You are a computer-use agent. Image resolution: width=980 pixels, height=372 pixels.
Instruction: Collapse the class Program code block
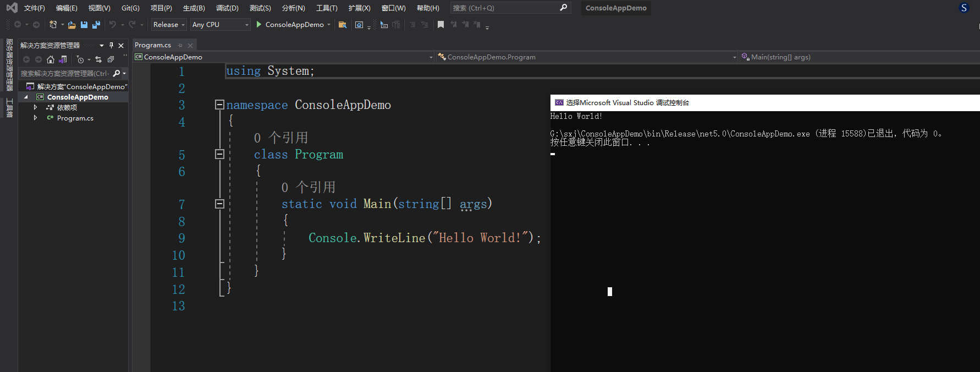click(219, 154)
